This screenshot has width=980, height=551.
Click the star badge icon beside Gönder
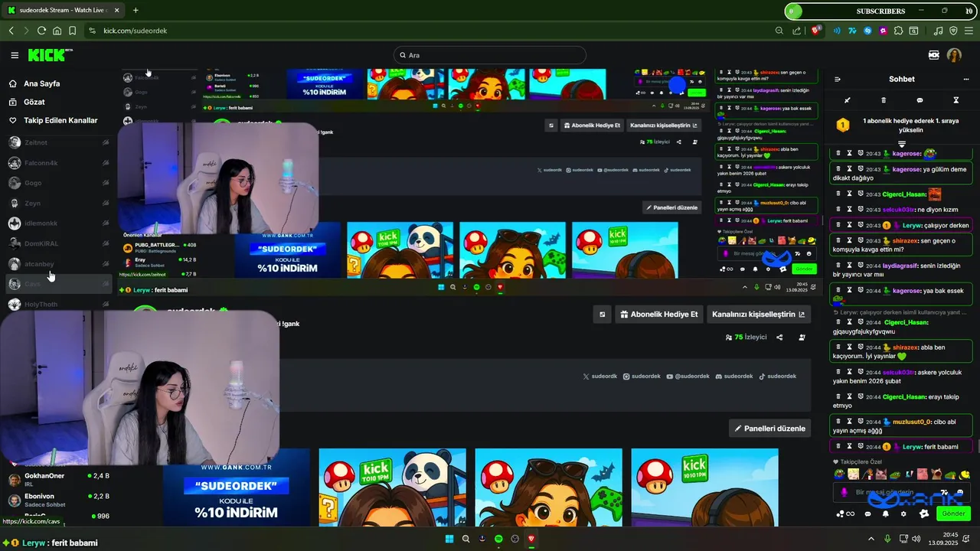(x=924, y=514)
